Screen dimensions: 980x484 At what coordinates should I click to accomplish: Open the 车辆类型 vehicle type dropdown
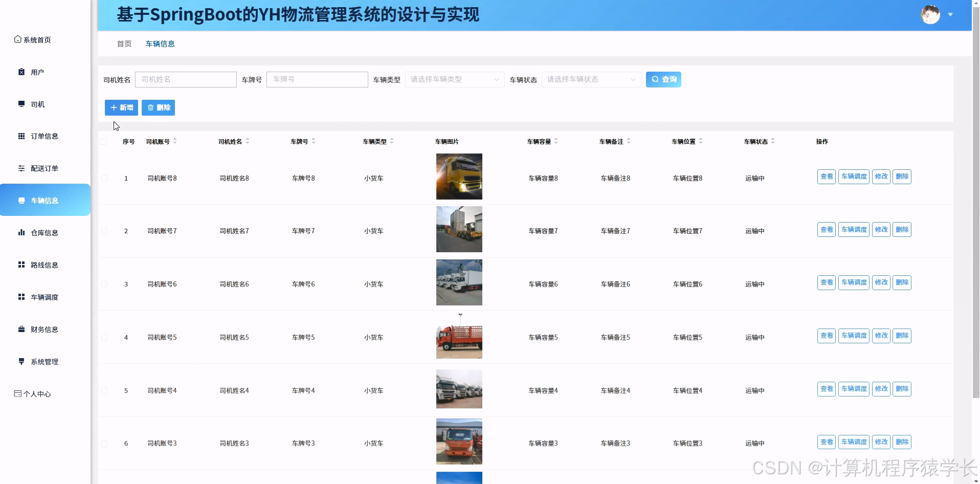pos(454,79)
